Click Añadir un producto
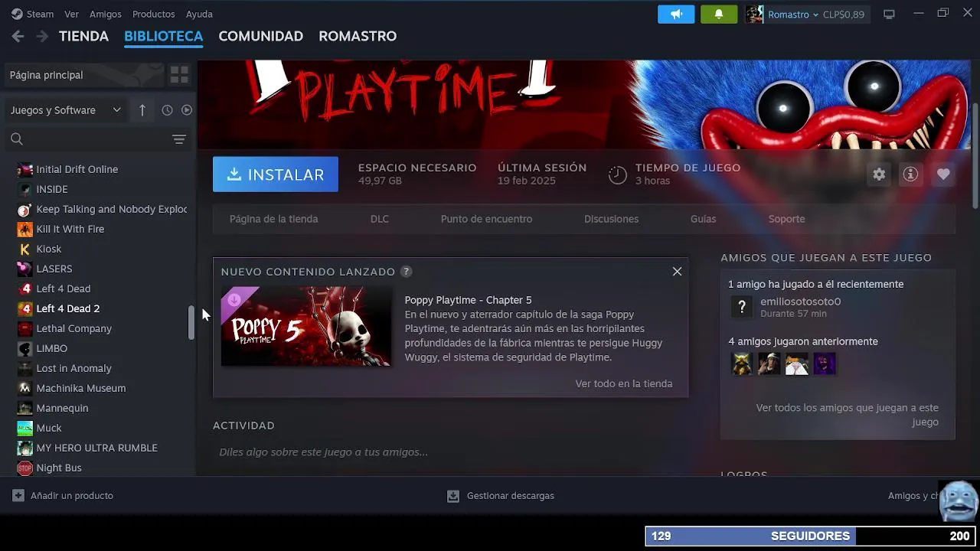Screen dimensions: 980x551 coord(63,496)
